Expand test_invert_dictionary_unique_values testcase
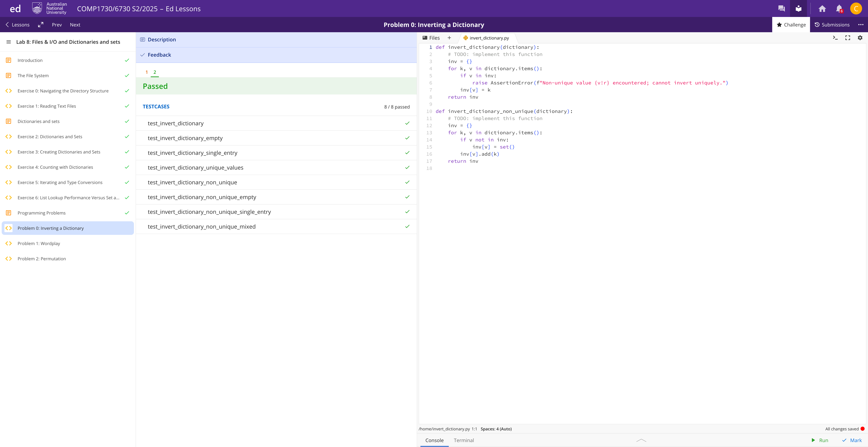This screenshot has height=447, width=868. point(276,168)
